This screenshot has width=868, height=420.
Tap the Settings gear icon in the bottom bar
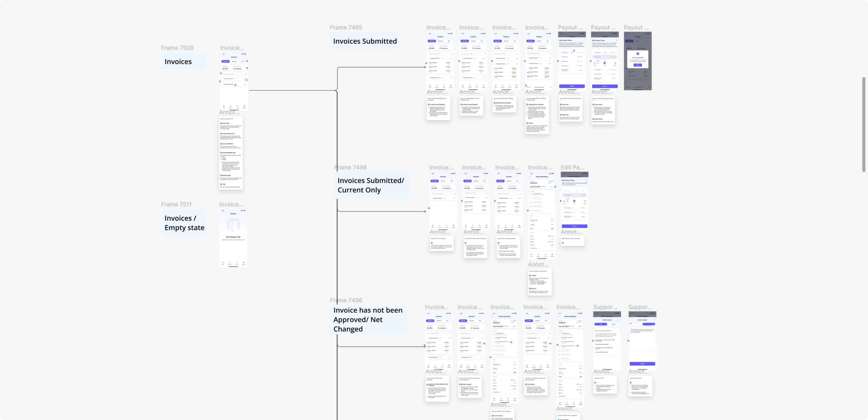245,106
